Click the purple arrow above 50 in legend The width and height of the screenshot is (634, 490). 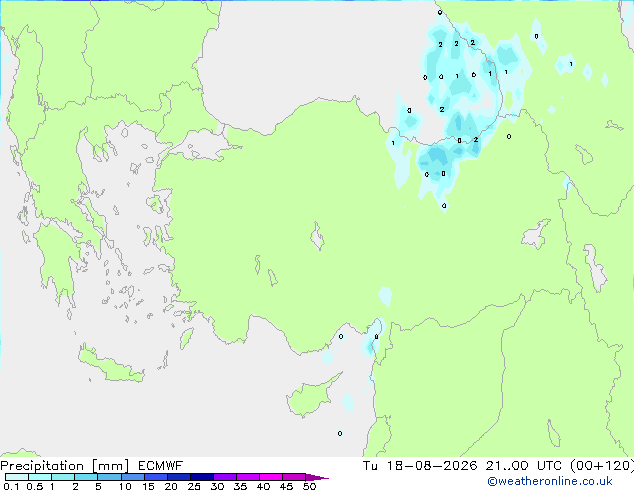317,477
